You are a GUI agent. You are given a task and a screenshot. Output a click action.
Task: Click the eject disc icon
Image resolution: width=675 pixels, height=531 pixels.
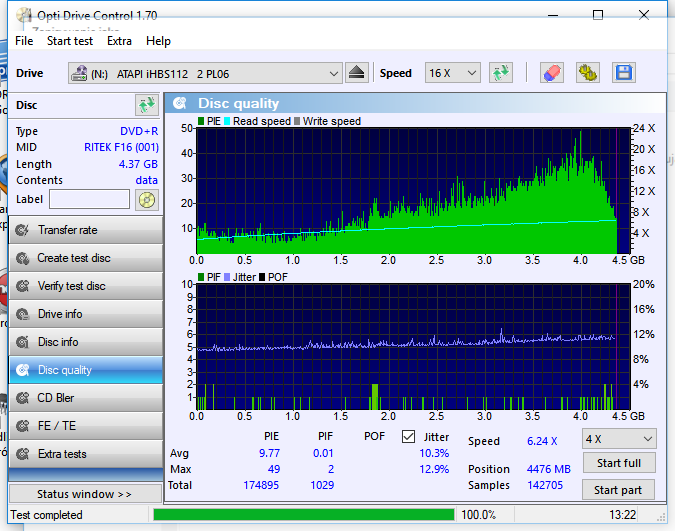tap(358, 73)
